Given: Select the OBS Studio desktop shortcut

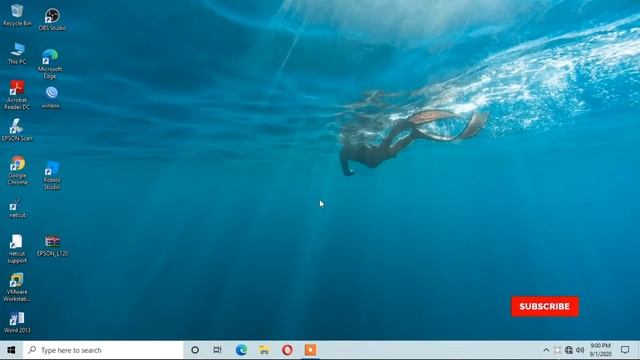Looking at the screenshot, I should [52, 19].
